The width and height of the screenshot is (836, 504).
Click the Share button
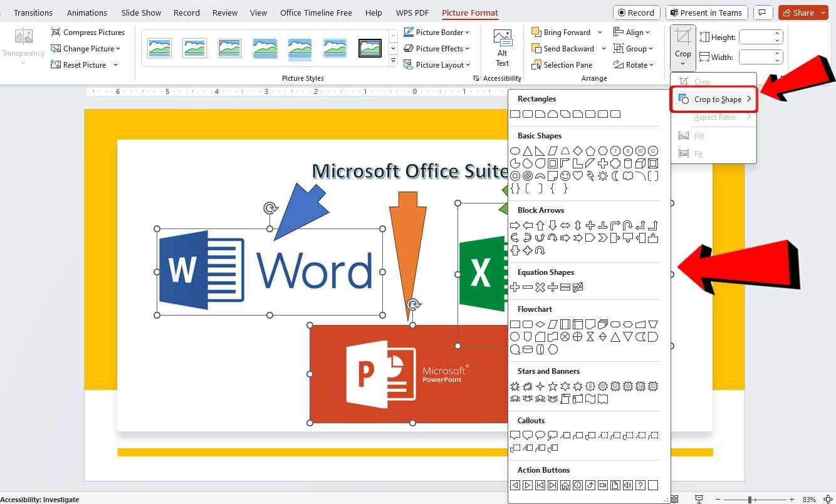click(803, 13)
